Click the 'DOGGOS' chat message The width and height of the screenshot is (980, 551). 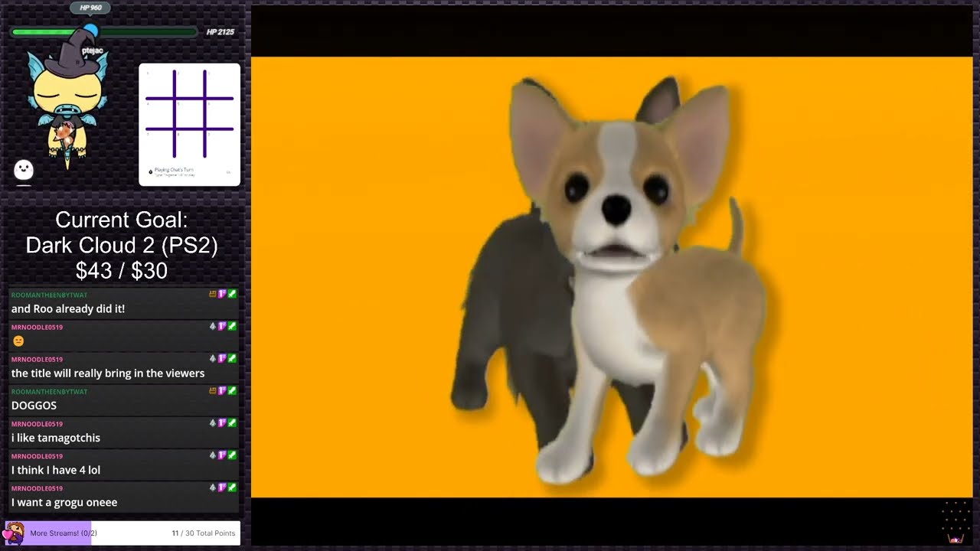tap(34, 406)
